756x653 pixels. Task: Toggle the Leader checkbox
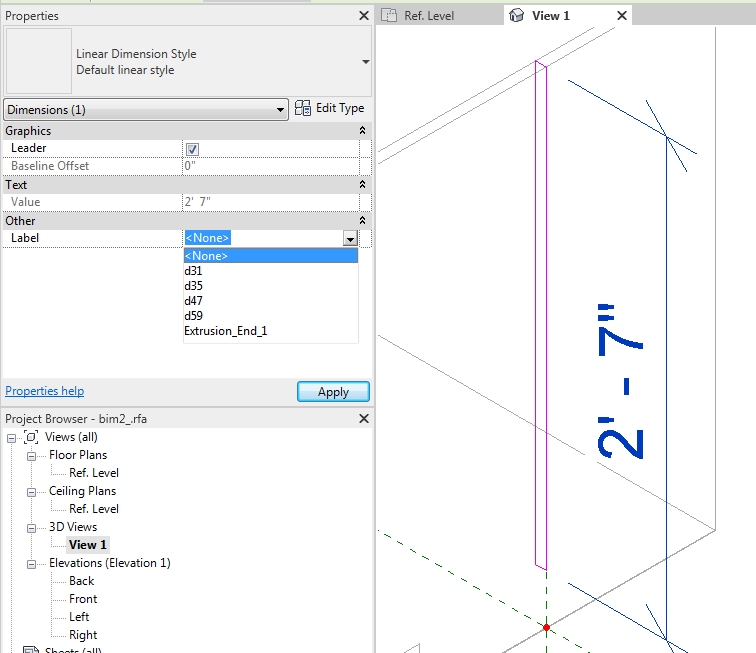pos(192,149)
